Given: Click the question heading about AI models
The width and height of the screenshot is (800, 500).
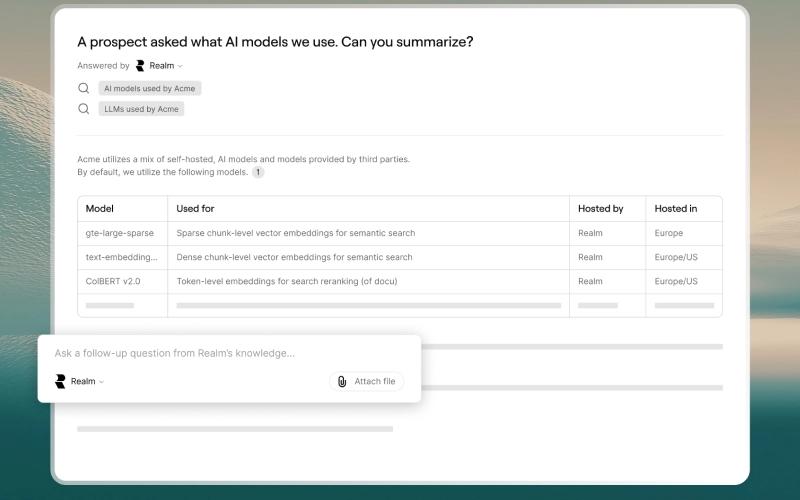Looking at the screenshot, I should [275, 42].
